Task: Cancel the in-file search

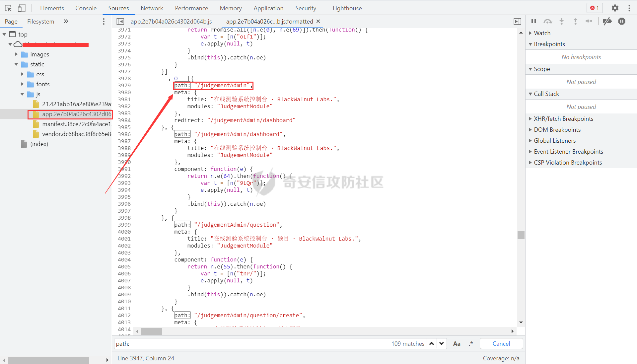Action: [501, 343]
